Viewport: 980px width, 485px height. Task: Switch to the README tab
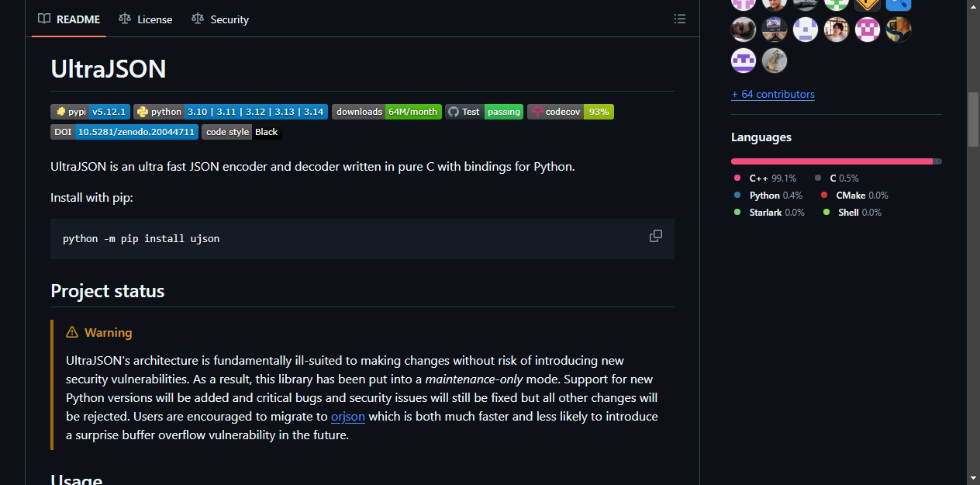pos(69,19)
